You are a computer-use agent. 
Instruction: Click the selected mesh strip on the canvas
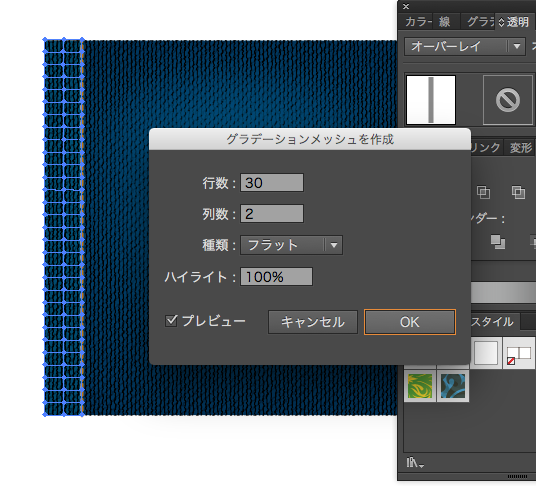point(64,227)
